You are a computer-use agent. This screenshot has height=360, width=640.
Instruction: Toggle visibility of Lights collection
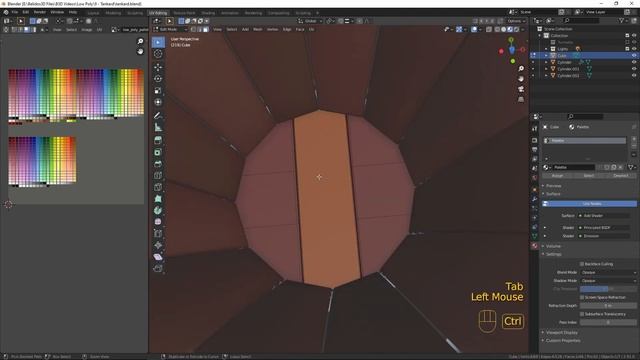tap(634, 49)
